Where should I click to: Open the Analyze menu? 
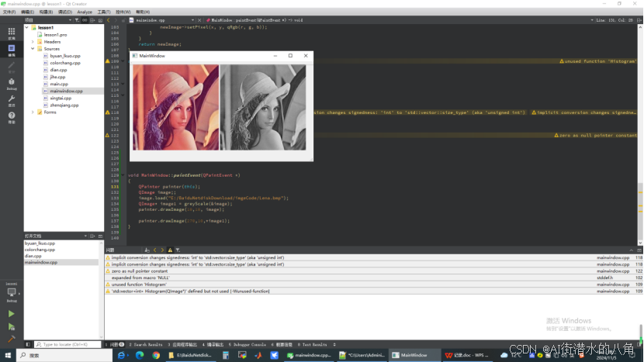[x=85, y=12]
